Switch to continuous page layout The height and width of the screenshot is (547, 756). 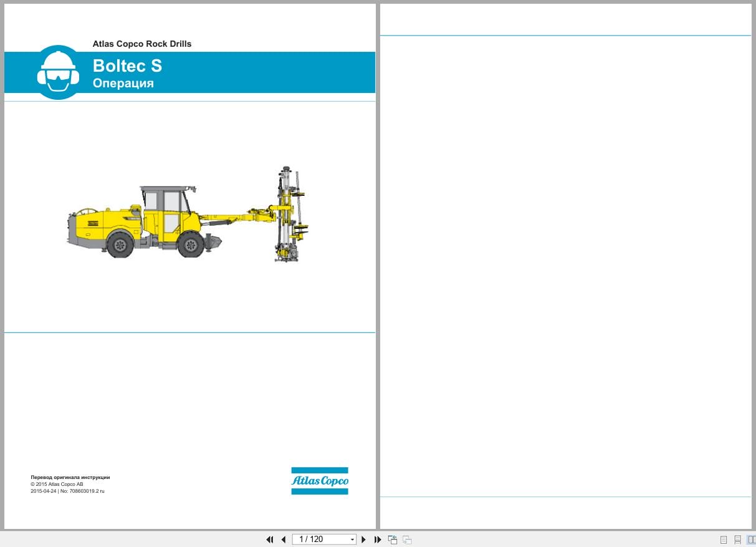738,540
